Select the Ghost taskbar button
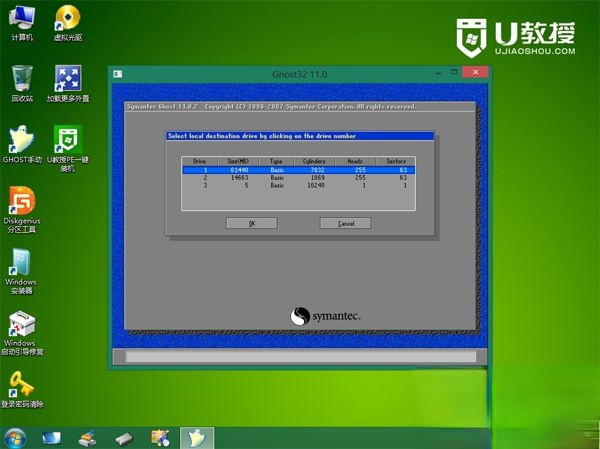The width and height of the screenshot is (600, 449). (x=197, y=438)
